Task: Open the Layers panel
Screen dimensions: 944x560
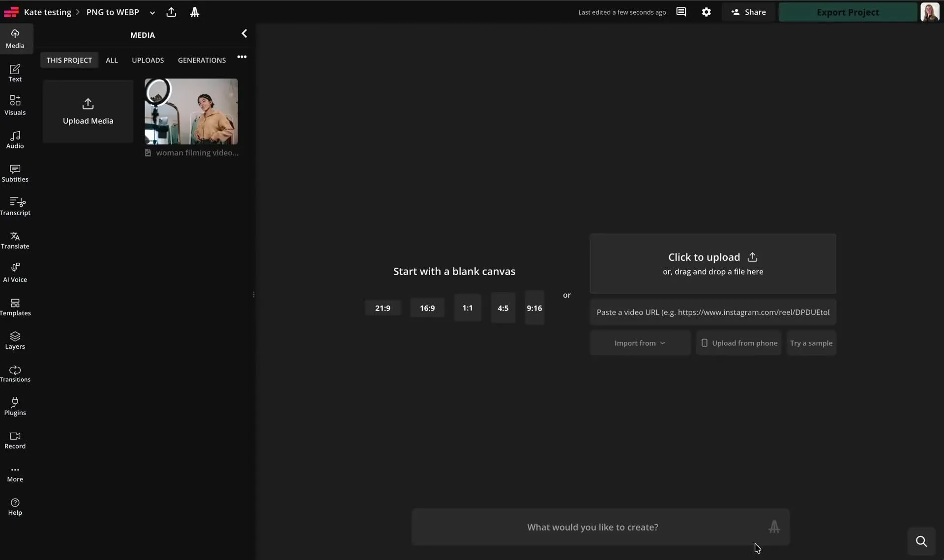Action: tap(15, 340)
